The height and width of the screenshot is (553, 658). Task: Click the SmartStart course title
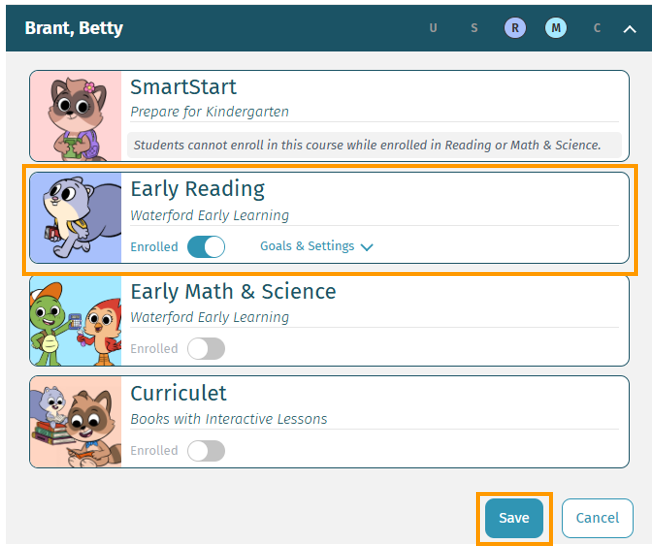[x=184, y=87]
